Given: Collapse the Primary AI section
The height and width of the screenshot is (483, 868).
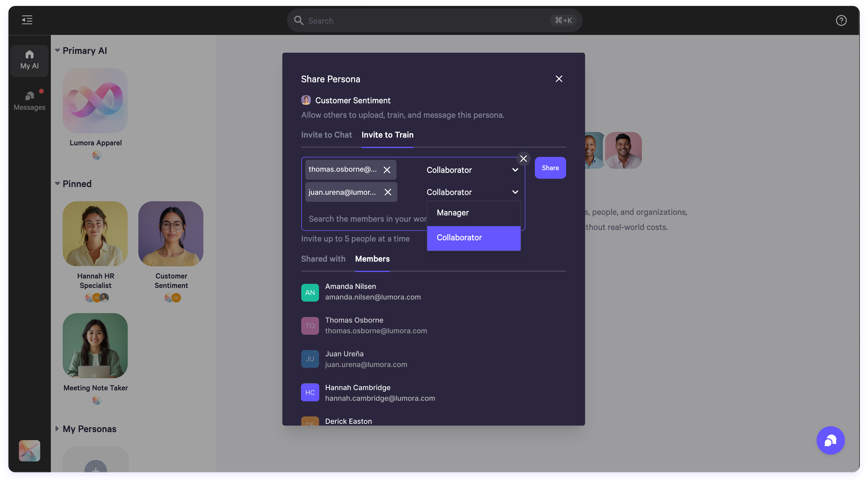Looking at the screenshot, I should tap(57, 50).
